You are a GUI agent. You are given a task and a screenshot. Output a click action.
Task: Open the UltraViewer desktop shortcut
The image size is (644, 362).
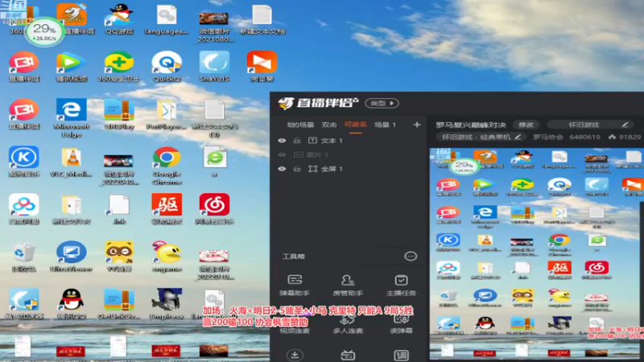pyautogui.click(x=71, y=257)
